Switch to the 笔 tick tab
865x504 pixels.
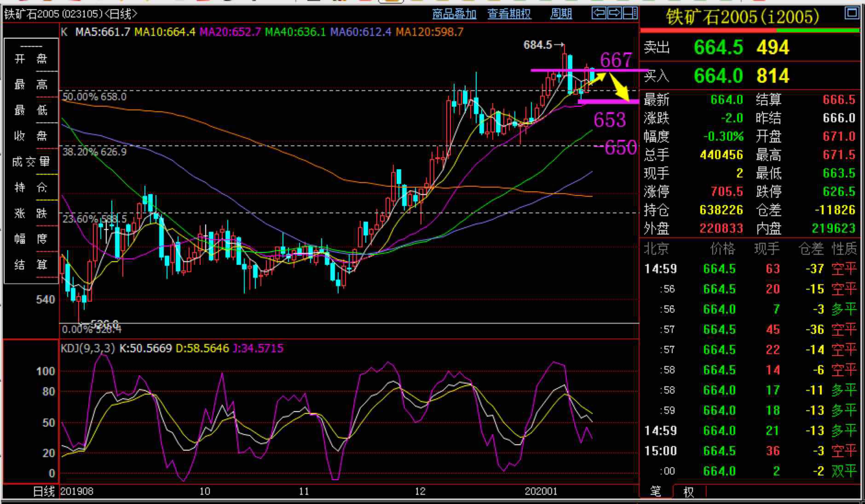coord(655,491)
